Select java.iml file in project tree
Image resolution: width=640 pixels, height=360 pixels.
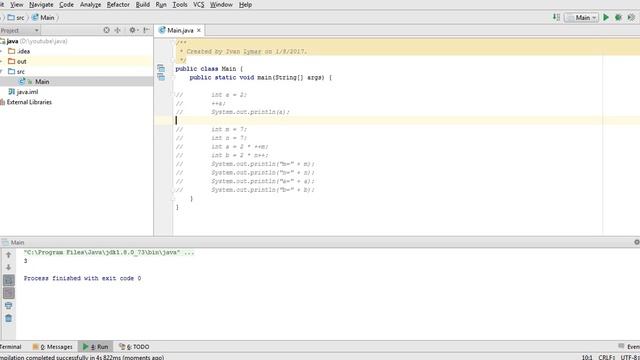coord(77,92)
